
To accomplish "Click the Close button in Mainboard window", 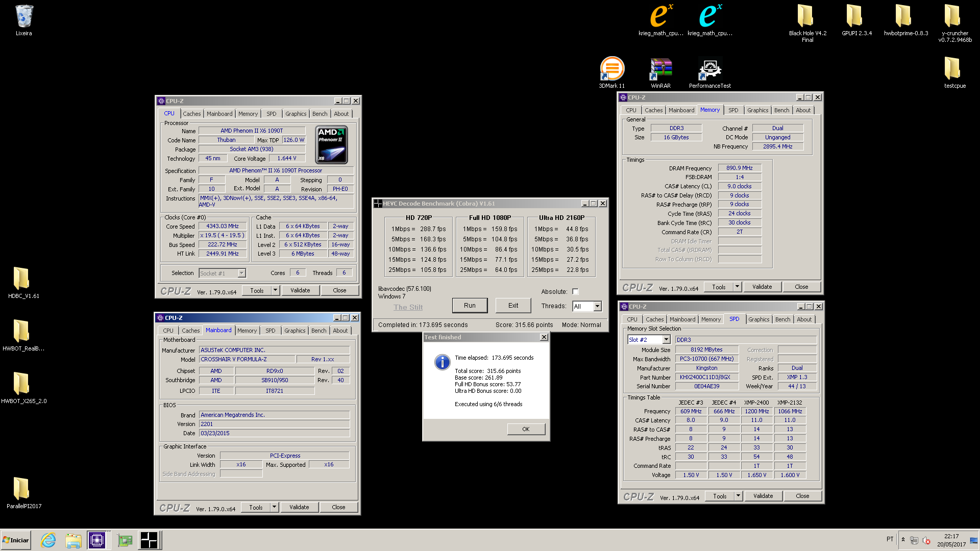I will coord(338,507).
